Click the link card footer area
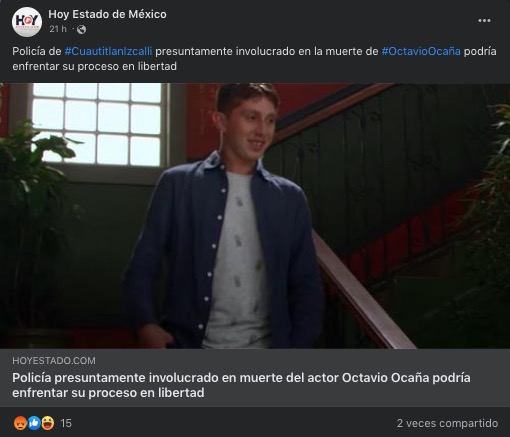Screen dimensions: 510x437 (x=255, y=378)
